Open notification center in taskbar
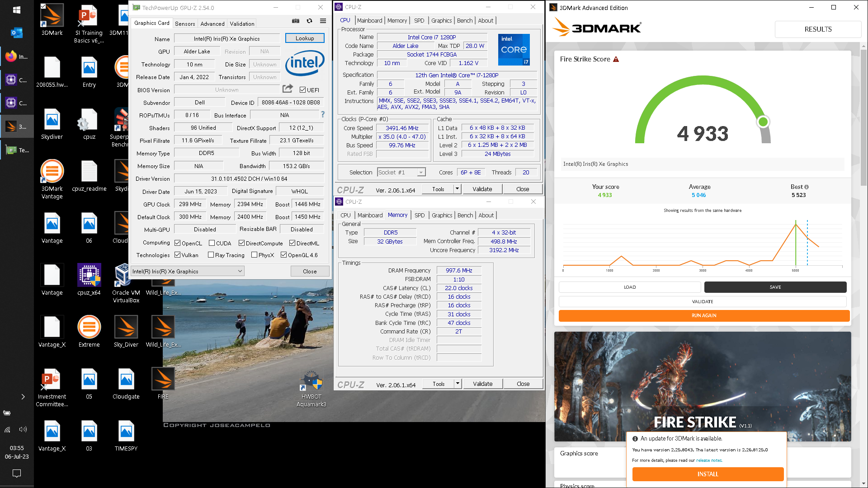The width and height of the screenshot is (868, 488). [x=17, y=474]
